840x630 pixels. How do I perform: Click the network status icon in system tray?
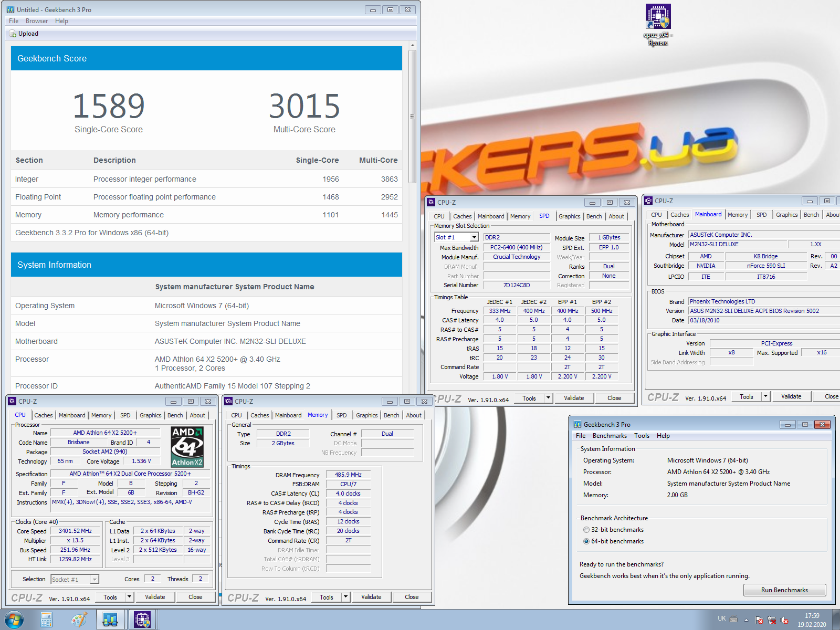point(772,620)
